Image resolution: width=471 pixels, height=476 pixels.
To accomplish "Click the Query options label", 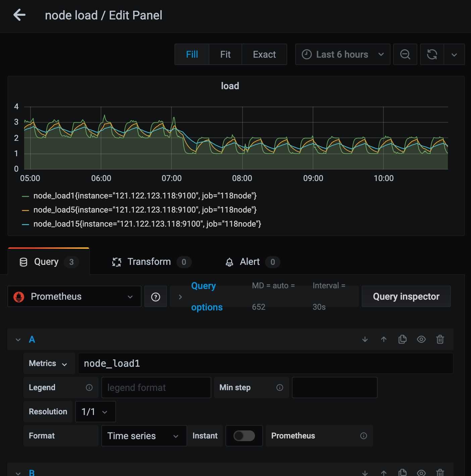I will [x=207, y=296].
